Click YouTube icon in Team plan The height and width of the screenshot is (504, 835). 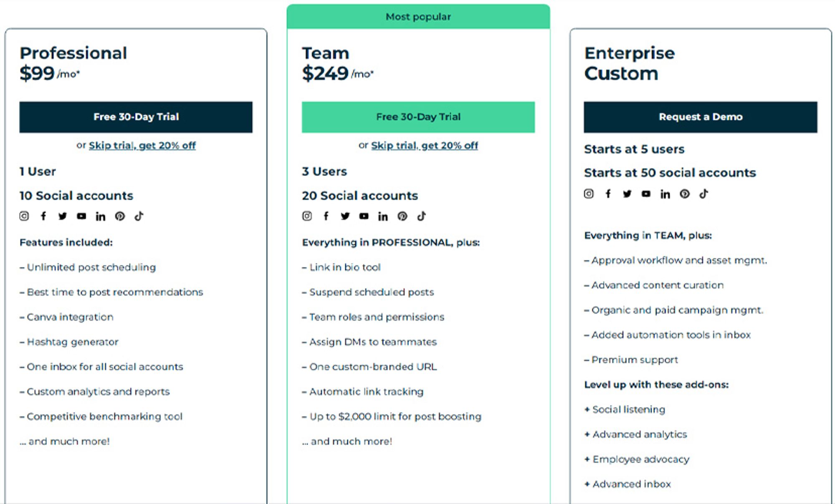click(364, 216)
